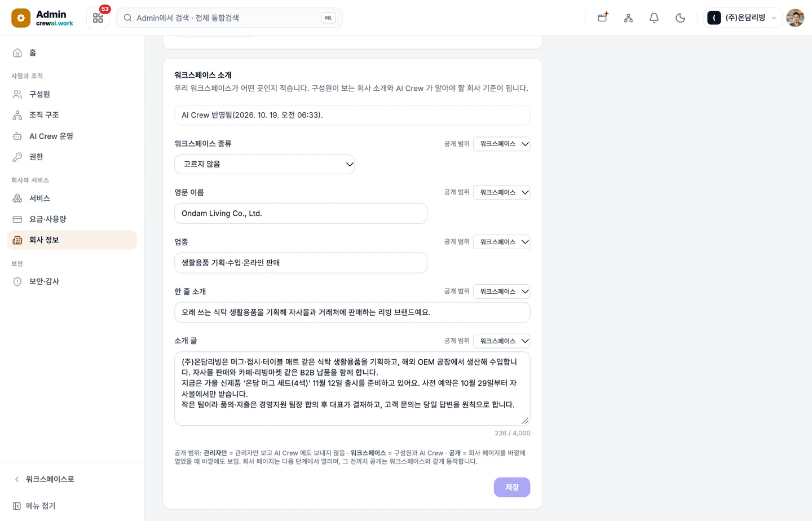Click the 권한 key icon in the sidebar
Viewport: 812px width, 521px height.
coord(17,157)
